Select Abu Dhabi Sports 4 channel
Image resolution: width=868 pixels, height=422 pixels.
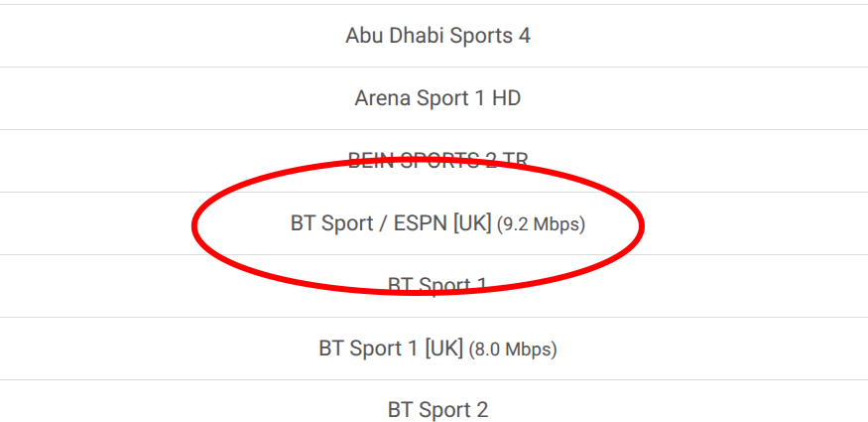[437, 36]
